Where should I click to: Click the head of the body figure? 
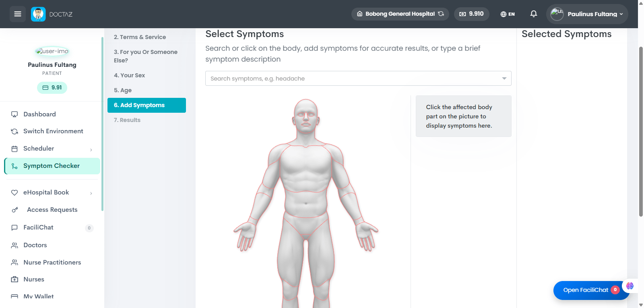click(306, 117)
